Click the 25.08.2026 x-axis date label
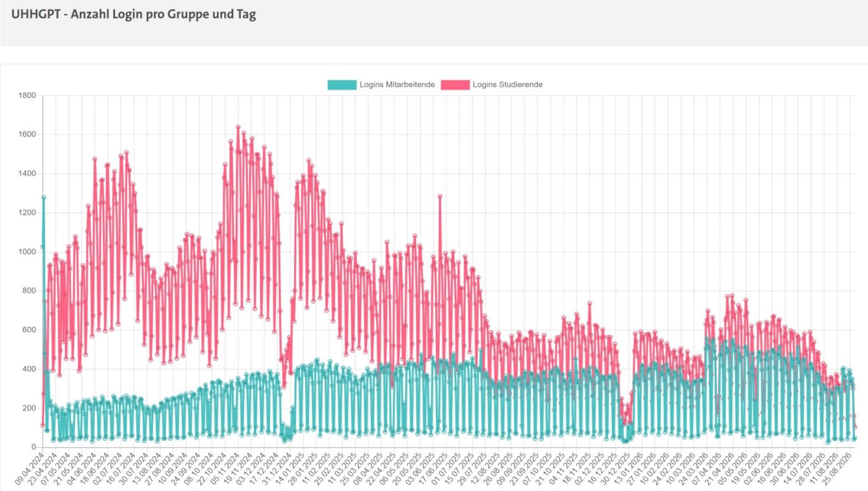The image size is (868, 491). click(x=835, y=469)
